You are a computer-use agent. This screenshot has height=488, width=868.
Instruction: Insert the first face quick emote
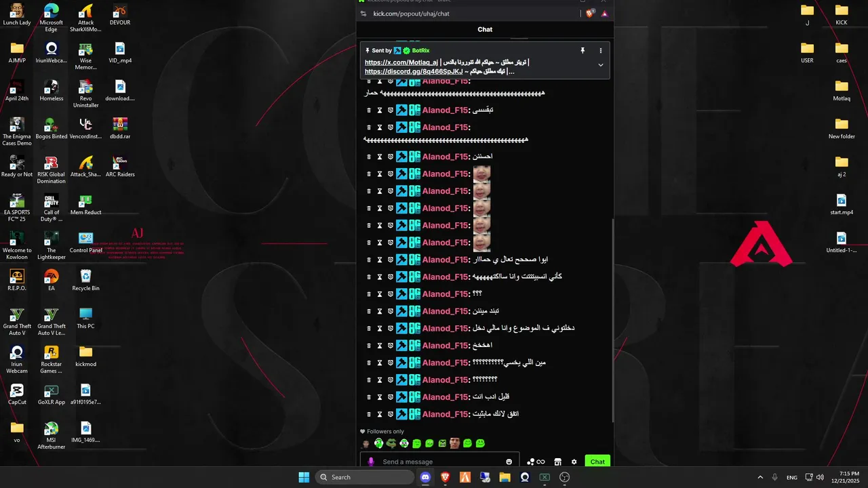click(366, 443)
